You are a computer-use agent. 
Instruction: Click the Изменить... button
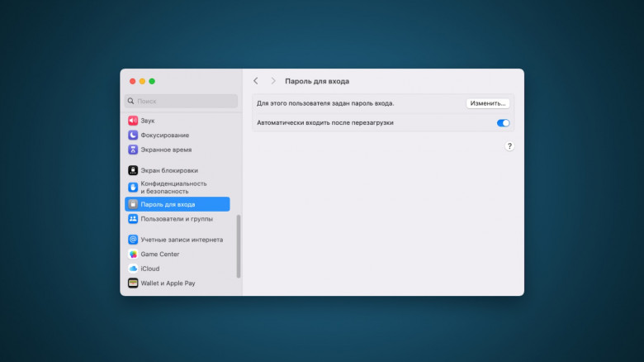coord(487,103)
